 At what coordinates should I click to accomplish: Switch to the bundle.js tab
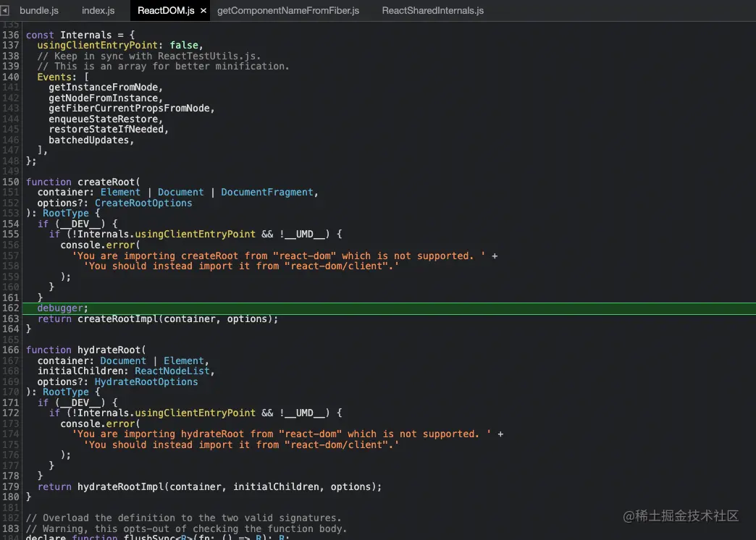(39, 11)
